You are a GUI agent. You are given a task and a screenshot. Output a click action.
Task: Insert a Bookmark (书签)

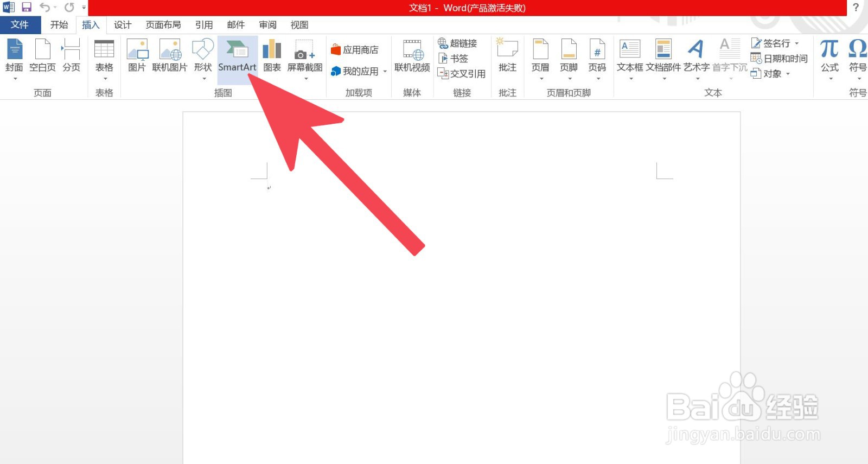tap(453, 58)
